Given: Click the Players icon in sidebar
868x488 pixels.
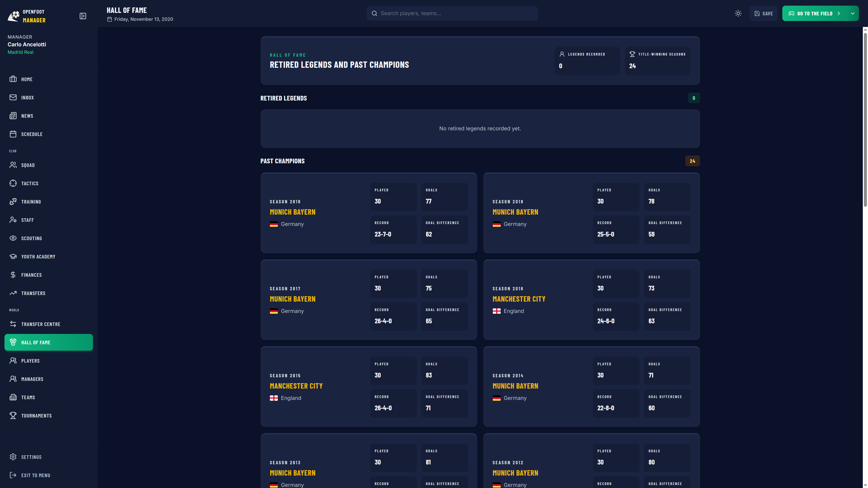Looking at the screenshot, I should (13, 361).
